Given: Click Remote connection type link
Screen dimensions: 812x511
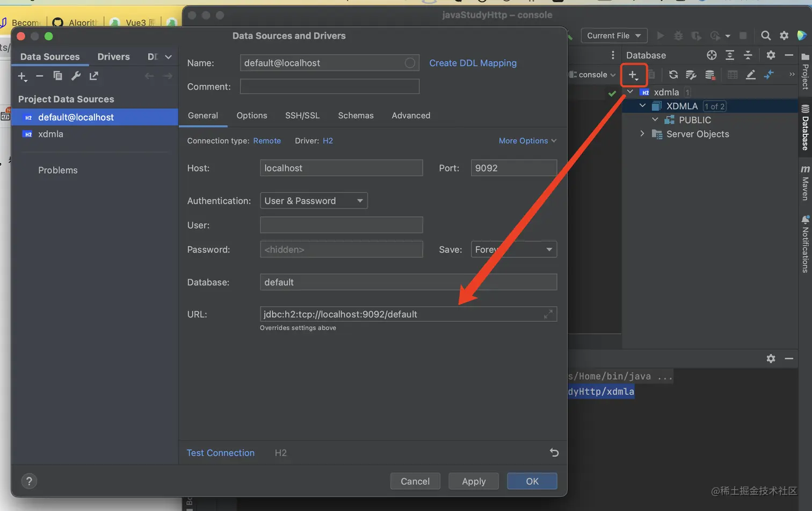Looking at the screenshot, I should 267,141.
